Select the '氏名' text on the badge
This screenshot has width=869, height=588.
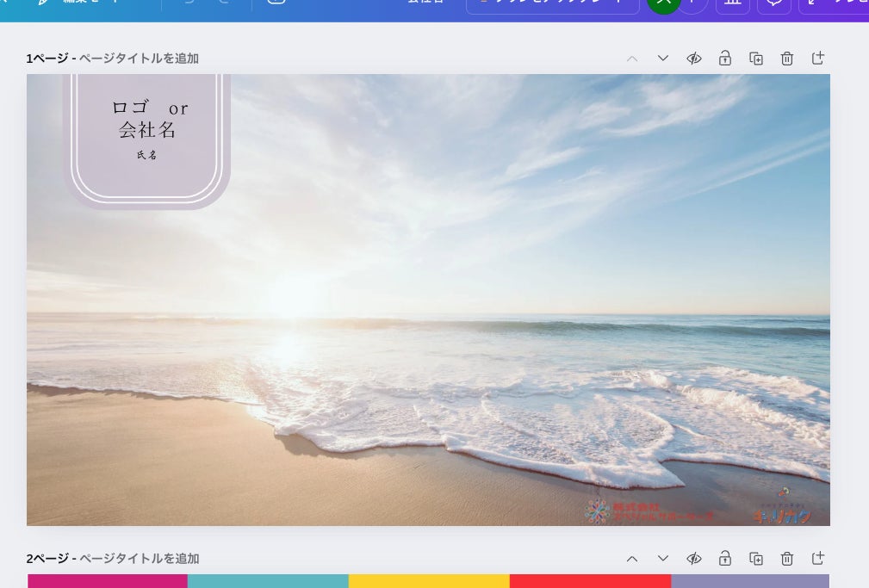point(147,156)
